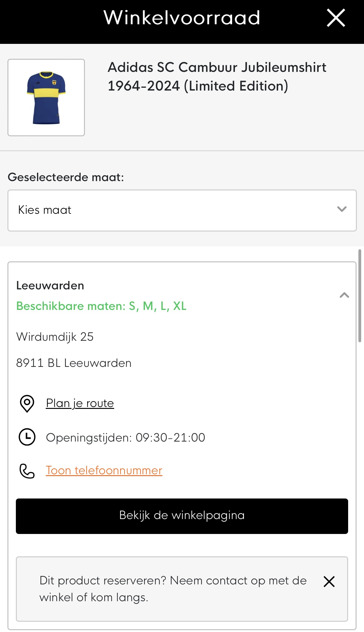Dismiss the product reservation notice
Screen dimensions: 364x632
pyautogui.click(x=329, y=581)
